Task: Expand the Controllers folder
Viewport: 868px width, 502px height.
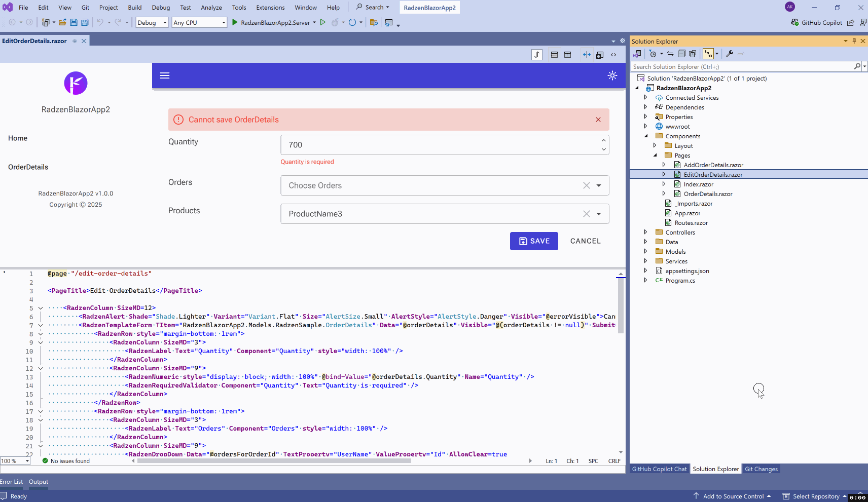Action: coord(645,232)
